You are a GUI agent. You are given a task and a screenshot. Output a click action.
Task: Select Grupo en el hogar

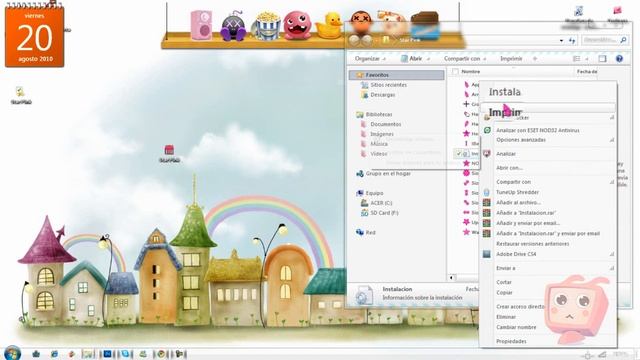point(388,173)
